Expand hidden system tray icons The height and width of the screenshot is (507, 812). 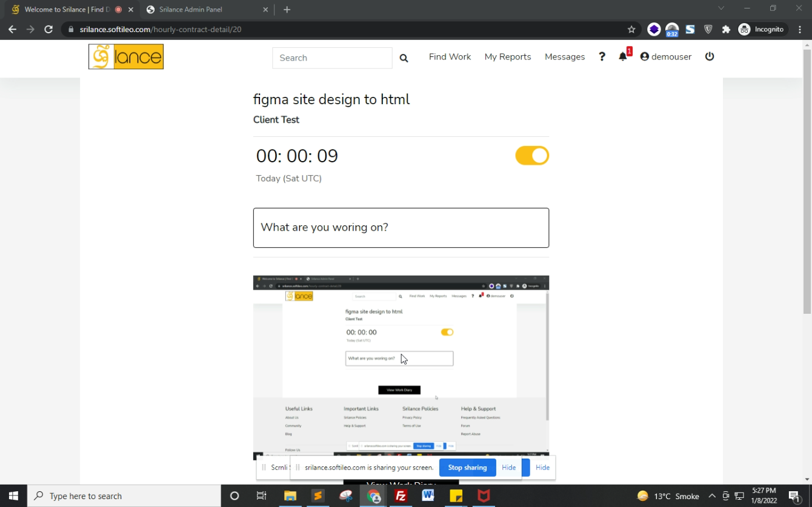click(x=712, y=496)
